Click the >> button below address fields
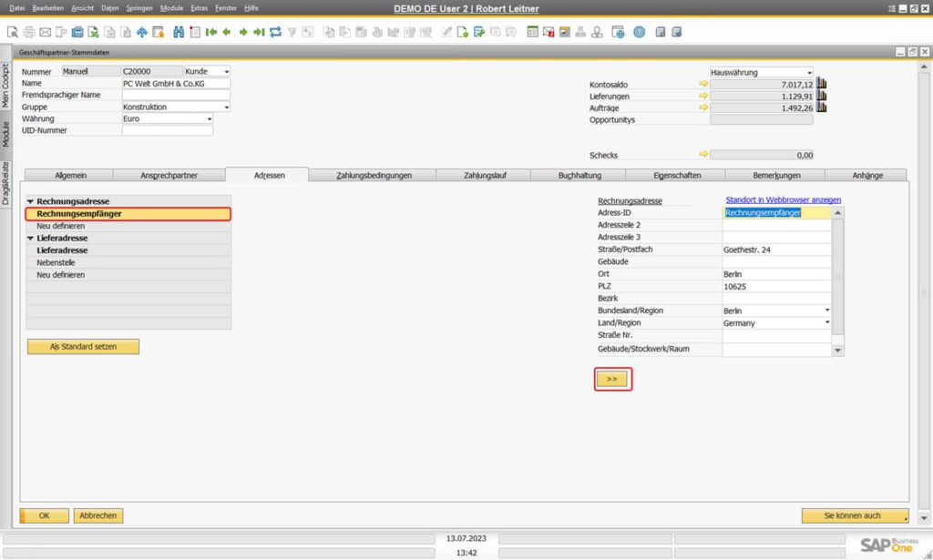The image size is (933, 560). [612, 379]
